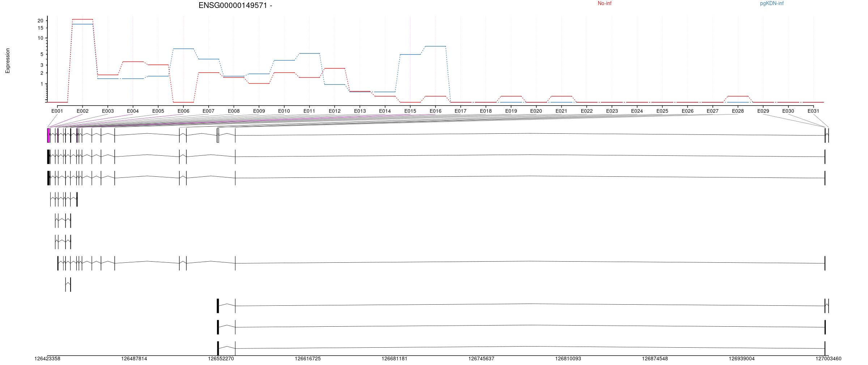Screen dimensions: 868x365
Task: Click genomic coordinate 126681181
Action: pos(395,358)
